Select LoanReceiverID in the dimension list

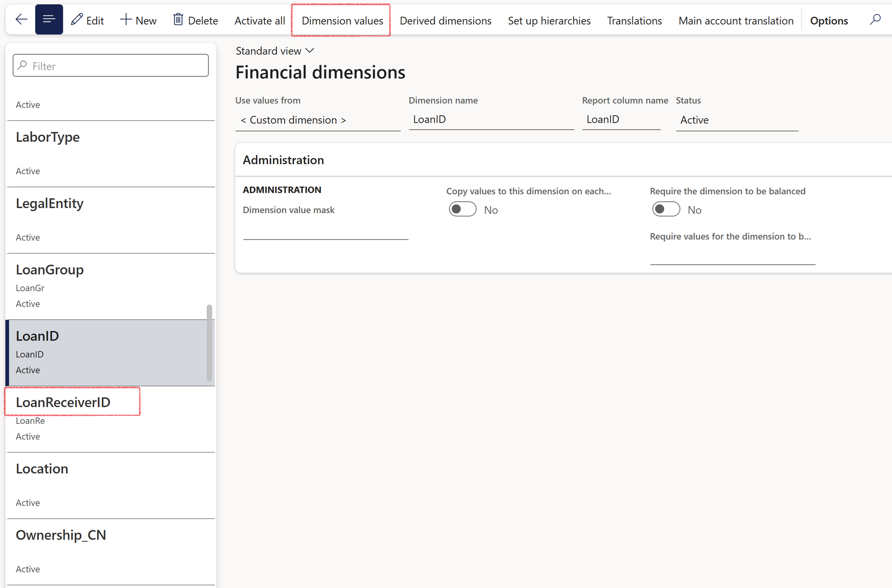[63, 402]
